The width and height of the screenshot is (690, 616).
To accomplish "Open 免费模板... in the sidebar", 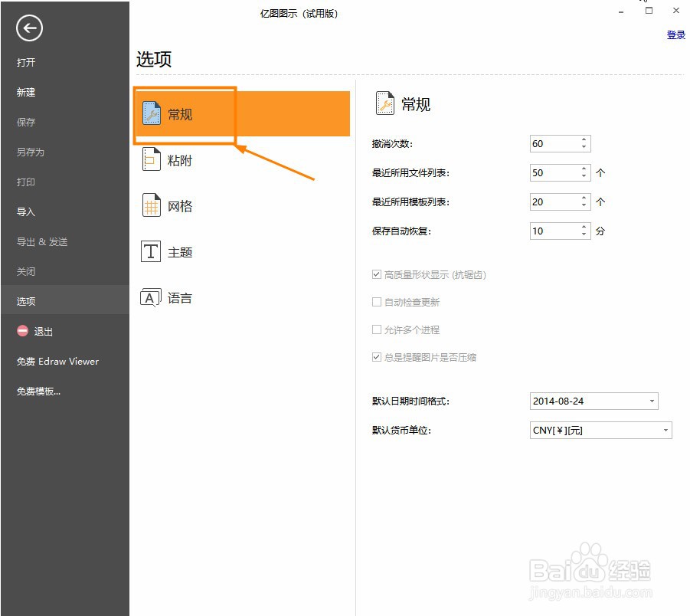I will pos(39,391).
